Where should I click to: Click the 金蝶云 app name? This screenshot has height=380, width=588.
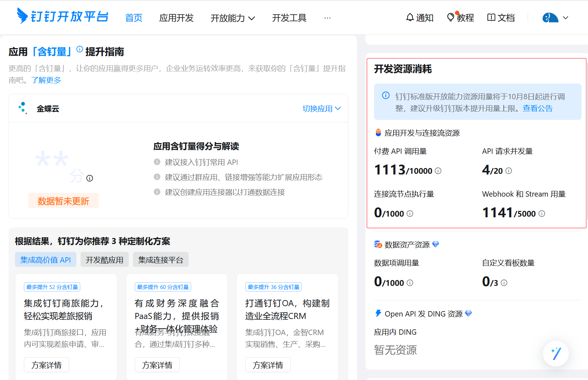pyautogui.click(x=48, y=108)
